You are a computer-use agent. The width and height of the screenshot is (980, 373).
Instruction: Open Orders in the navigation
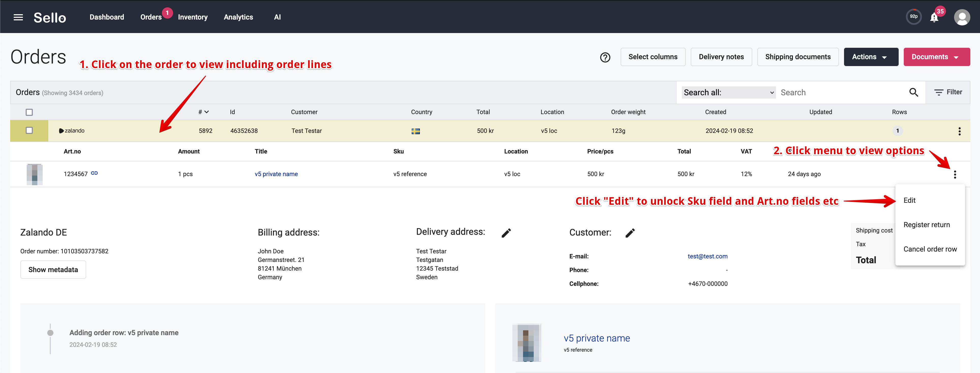coord(151,17)
